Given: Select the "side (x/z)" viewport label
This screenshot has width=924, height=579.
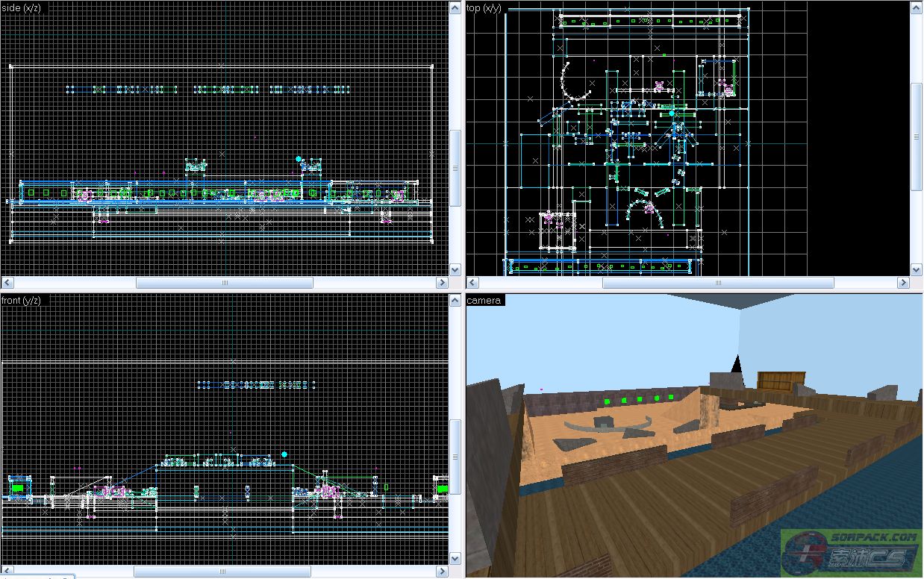Looking at the screenshot, I should [22, 7].
